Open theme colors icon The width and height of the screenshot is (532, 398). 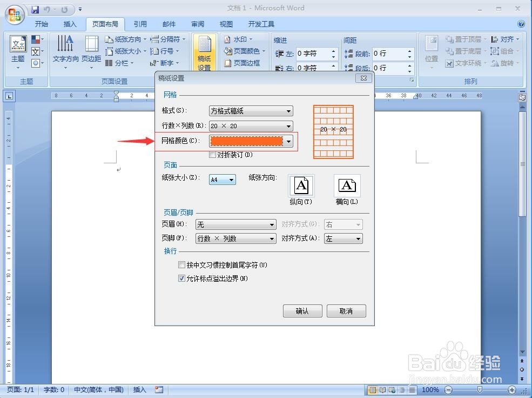tap(37, 39)
